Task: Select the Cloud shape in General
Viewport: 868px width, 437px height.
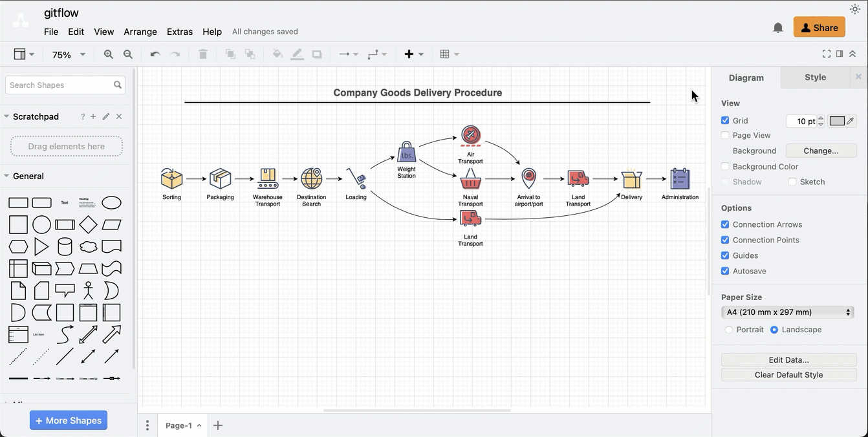Action: coord(89,247)
